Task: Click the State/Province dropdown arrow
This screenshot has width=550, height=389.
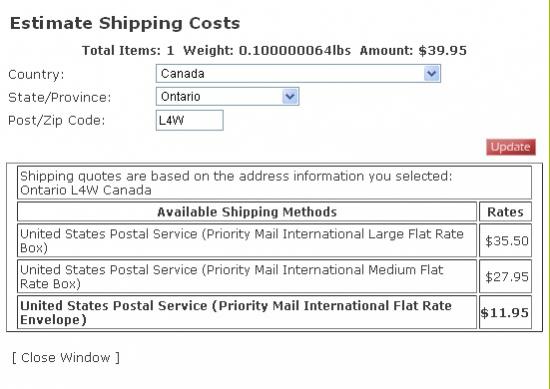Action: coord(290,96)
